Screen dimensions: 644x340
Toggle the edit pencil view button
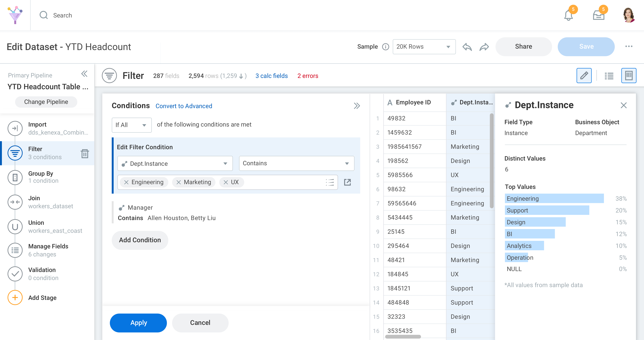coord(584,75)
